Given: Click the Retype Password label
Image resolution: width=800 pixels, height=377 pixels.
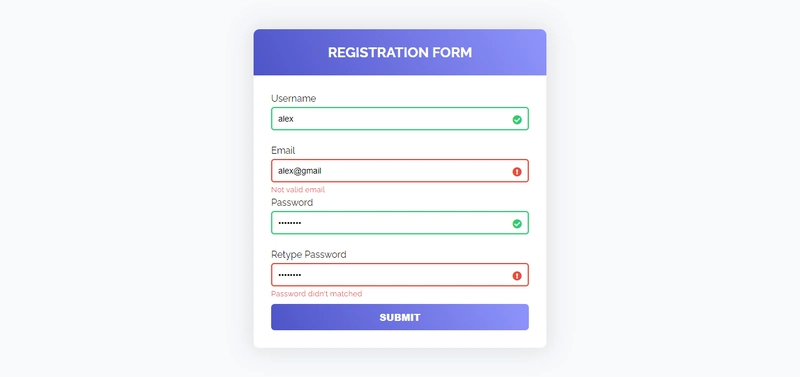Looking at the screenshot, I should (x=308, y=255).
